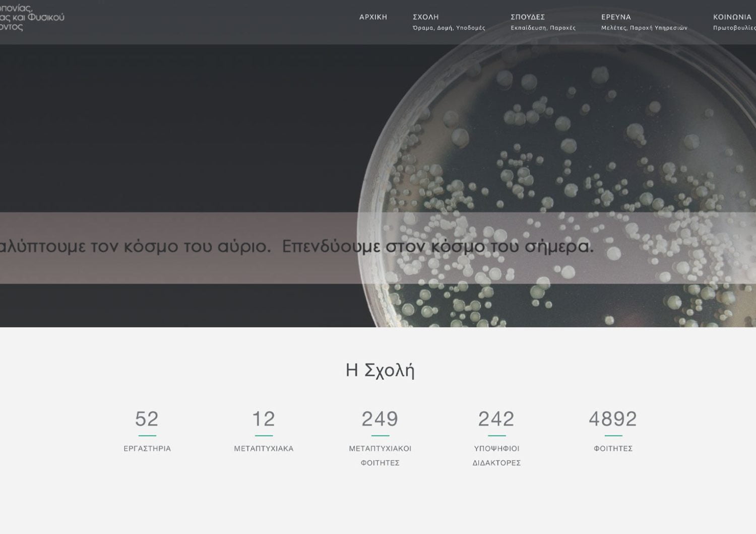Click the 'Μελέτες, Παροχή Υπηρεσιών' subtitle

pos(644,28)
